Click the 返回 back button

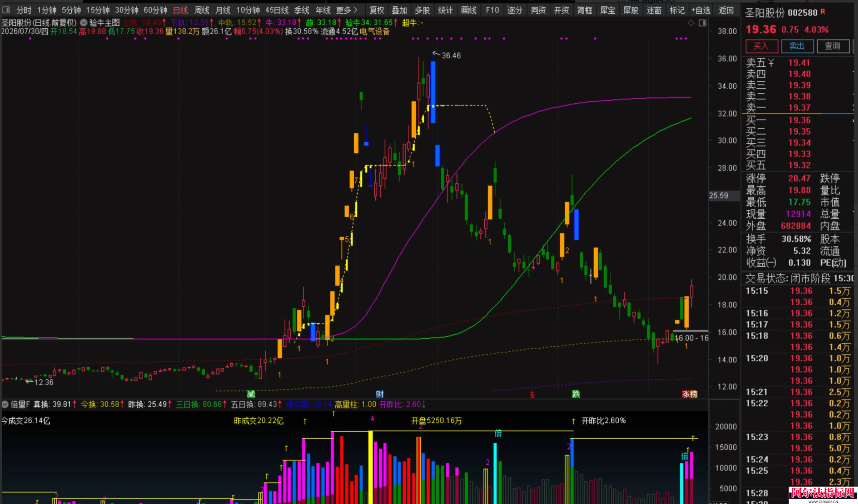point(726,10)
